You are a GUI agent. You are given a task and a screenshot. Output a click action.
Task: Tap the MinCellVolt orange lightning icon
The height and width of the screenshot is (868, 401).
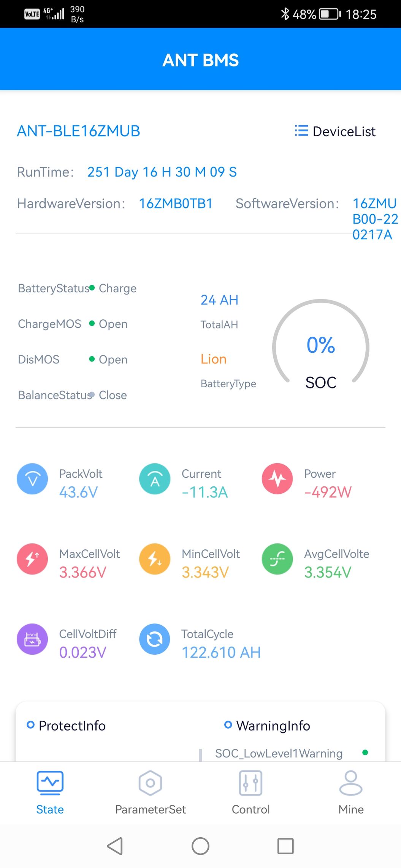(x=155, y=559)
